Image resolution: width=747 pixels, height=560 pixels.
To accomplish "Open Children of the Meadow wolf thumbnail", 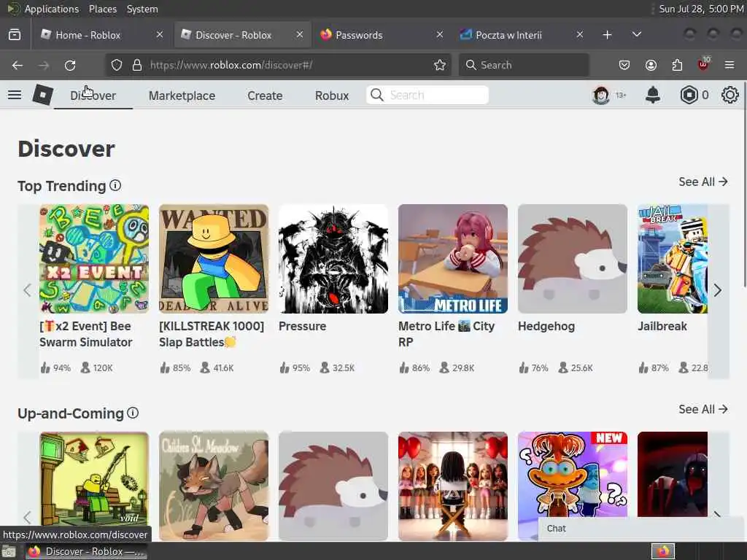I will click(x=214, y=486).
